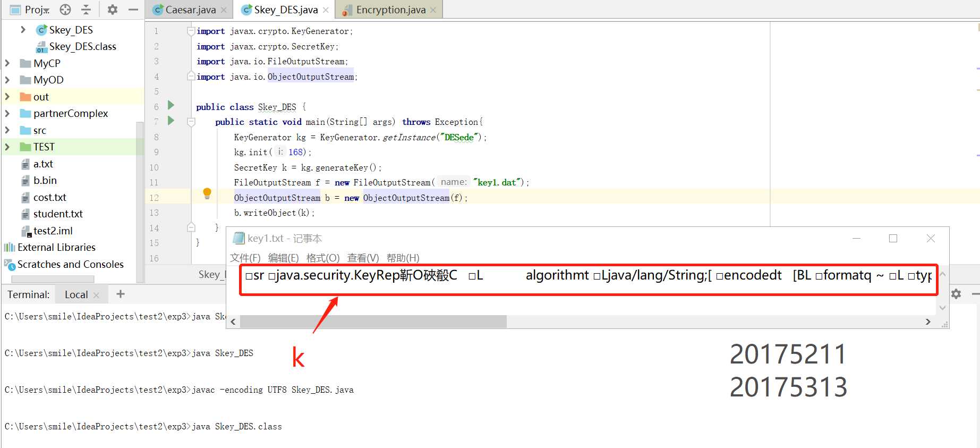Expand the Skey_DES class node
This screenshot has width=980, height=448.
[23, 30]
